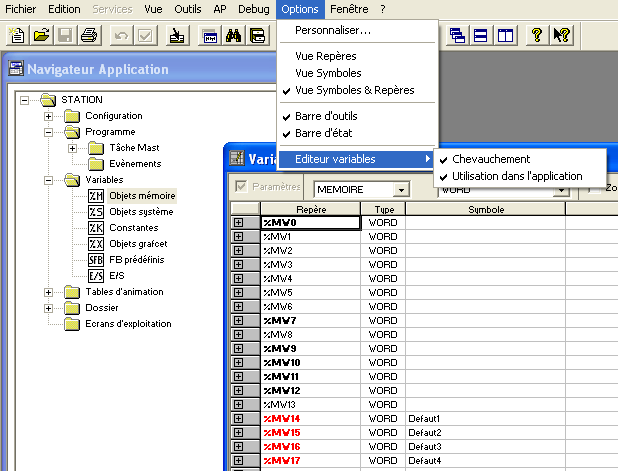Uncheck Barre d'état in Options menu

tap(325, 132)
